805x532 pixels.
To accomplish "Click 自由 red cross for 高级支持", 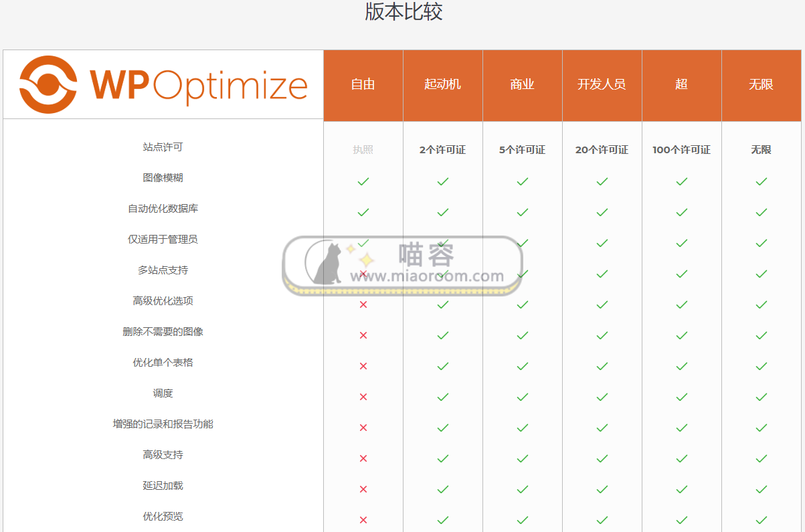I will pos(363,458).
